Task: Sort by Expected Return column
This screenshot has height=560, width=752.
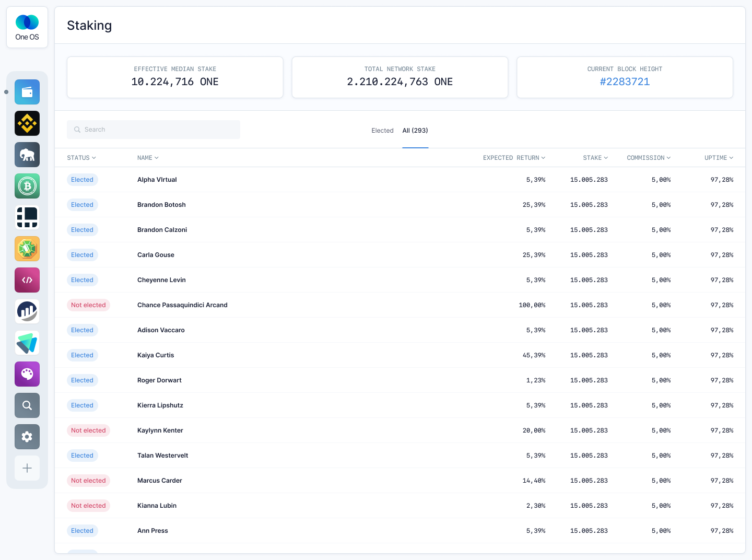Action: 514,158
